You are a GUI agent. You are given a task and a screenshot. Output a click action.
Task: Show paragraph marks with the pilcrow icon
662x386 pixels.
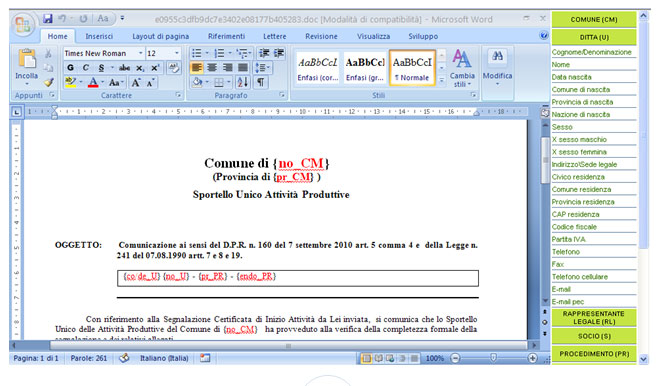(261, 82)
